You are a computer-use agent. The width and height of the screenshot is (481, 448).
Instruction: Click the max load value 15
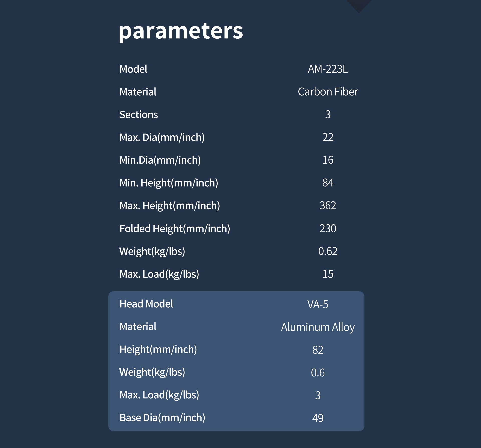coord(328,274)
